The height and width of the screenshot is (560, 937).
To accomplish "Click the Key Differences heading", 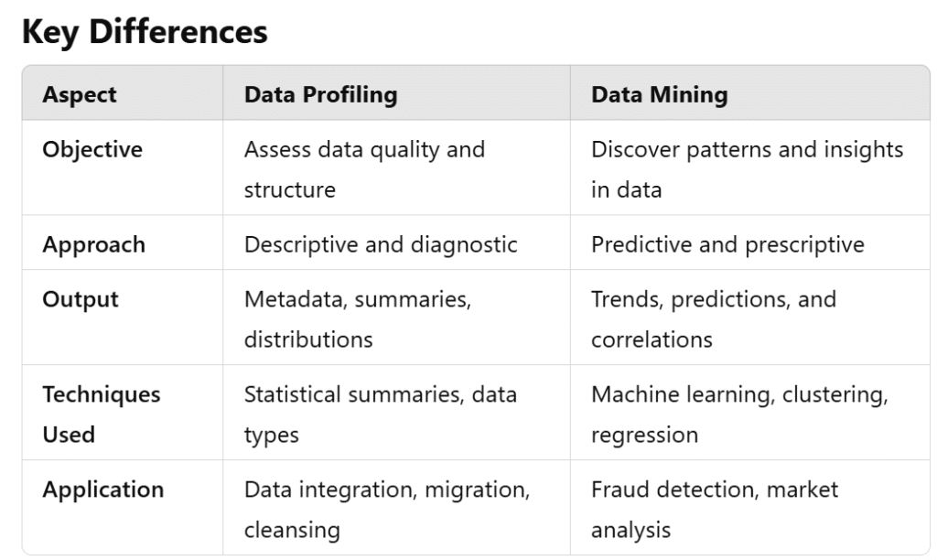I will [x=145, y=32].
